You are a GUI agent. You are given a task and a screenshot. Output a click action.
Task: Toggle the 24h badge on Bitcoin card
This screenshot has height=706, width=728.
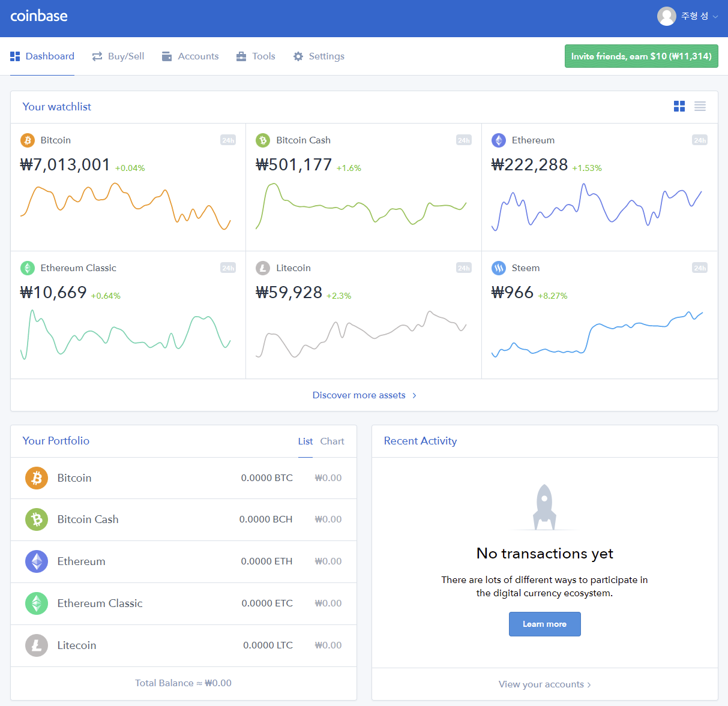point(228,140)
